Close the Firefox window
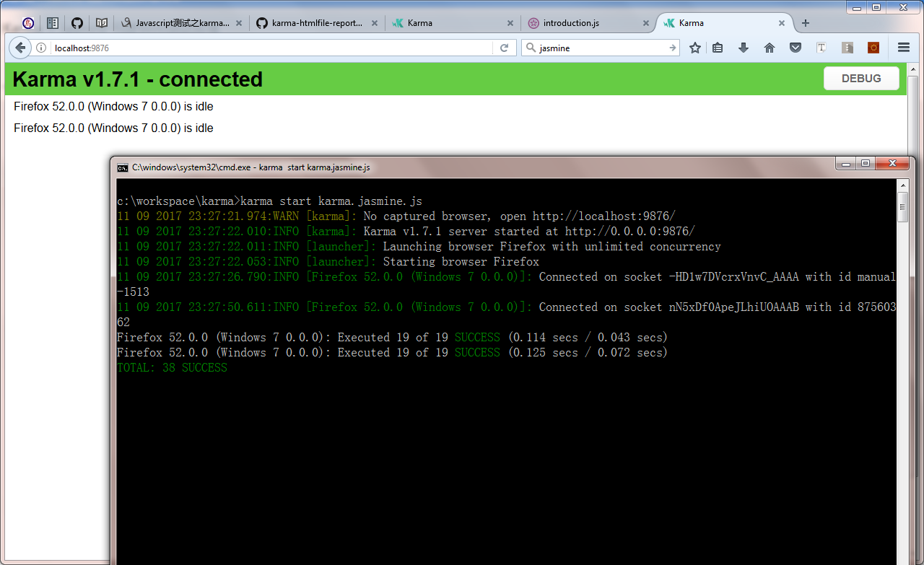 pyautogui.click(x=903, y=6)
